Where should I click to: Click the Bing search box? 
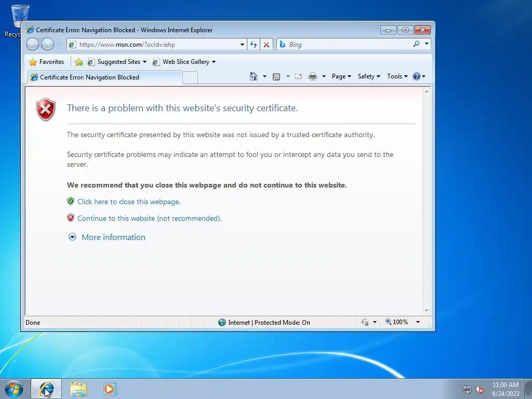(x=344, y=45)
